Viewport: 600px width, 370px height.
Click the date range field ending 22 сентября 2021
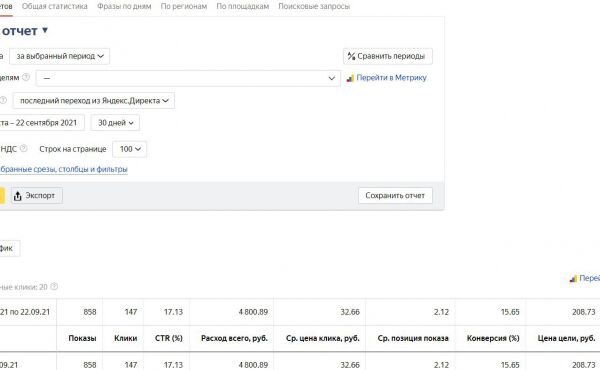[42, 123]
